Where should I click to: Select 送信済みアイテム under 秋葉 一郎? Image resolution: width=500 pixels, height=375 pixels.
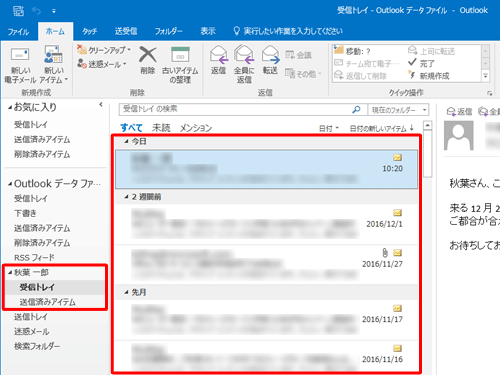47,302
